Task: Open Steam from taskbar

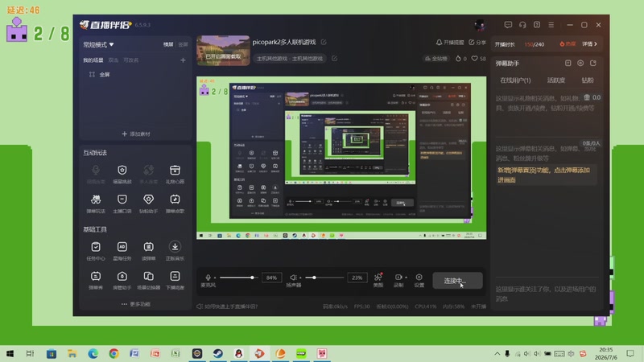Action: pos(217,353)
